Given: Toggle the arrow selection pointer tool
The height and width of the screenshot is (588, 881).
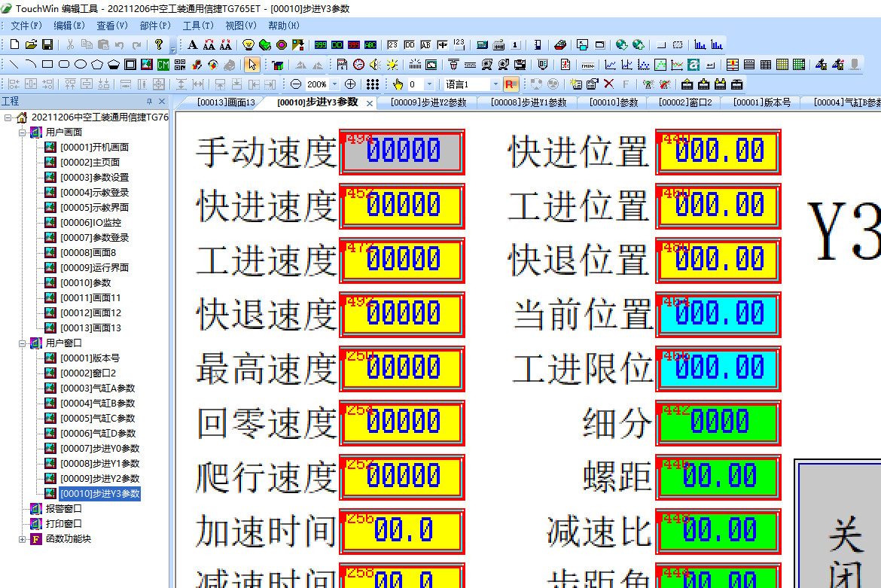Looking at the screenshot, I should (x=252, y=65).
